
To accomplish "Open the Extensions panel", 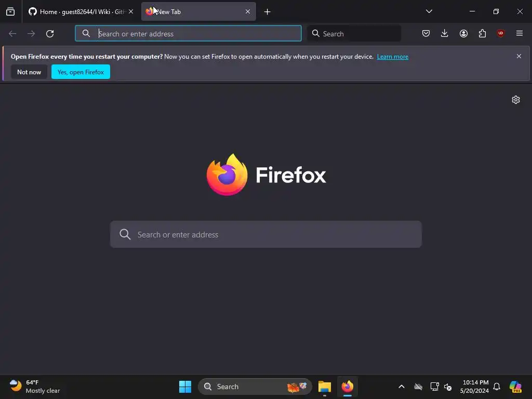I will pos(482,33).
